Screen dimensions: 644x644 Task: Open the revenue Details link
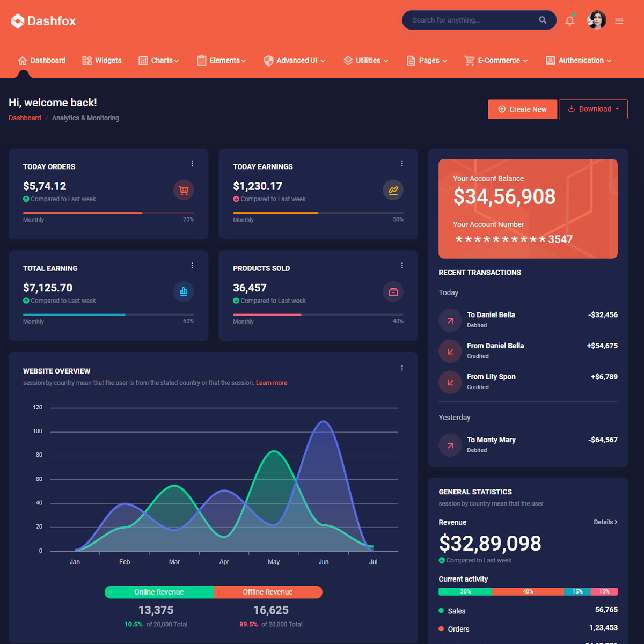tap(605, 522)
